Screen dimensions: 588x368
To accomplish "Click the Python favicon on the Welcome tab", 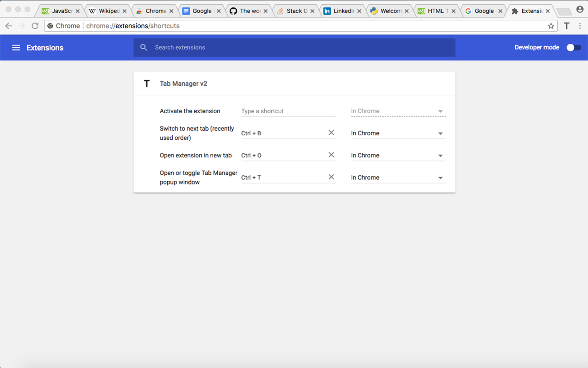I will [373, 10].
